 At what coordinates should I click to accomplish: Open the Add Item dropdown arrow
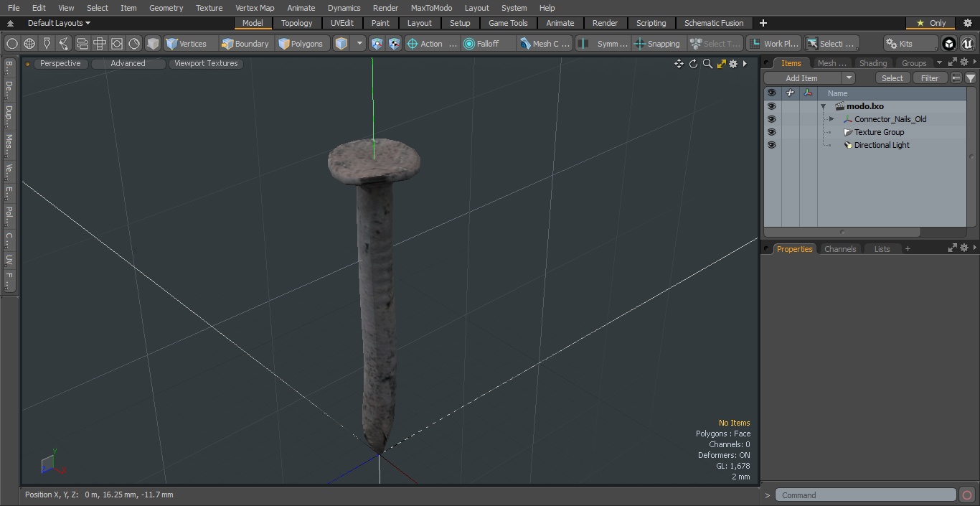[x=848, y=78]
